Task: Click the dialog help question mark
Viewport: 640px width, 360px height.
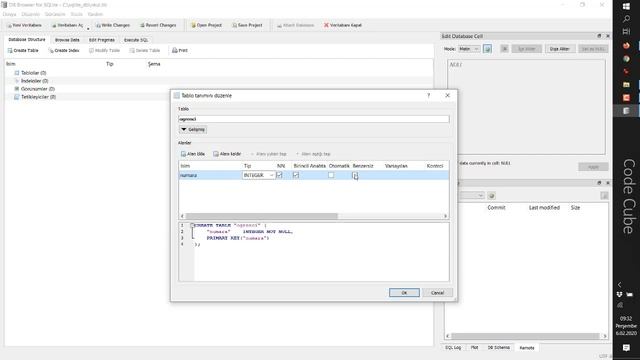Action: click(429, 96)
